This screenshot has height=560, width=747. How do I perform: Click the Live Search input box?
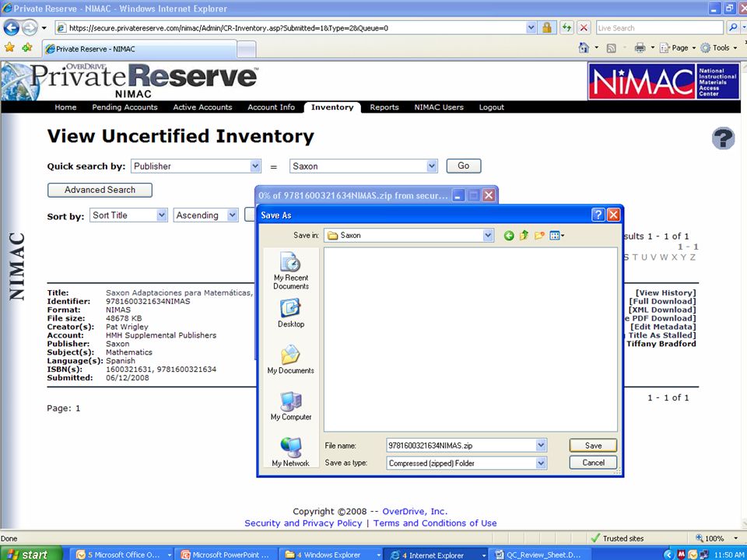tap(661, 28)
